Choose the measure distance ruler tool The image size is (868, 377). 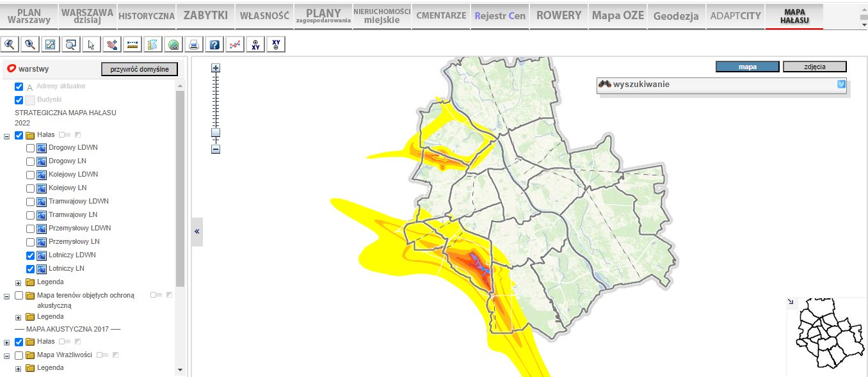click(x=133, y=44)
